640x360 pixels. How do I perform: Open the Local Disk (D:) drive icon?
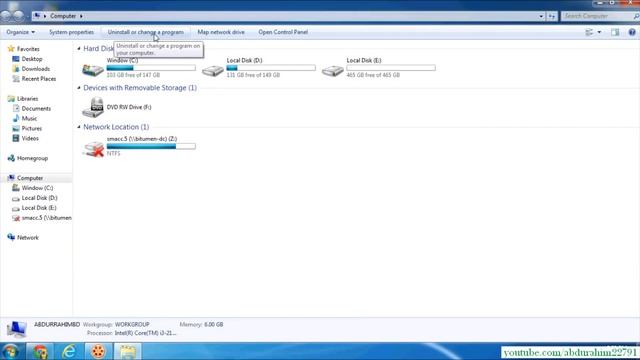[213, 71]
